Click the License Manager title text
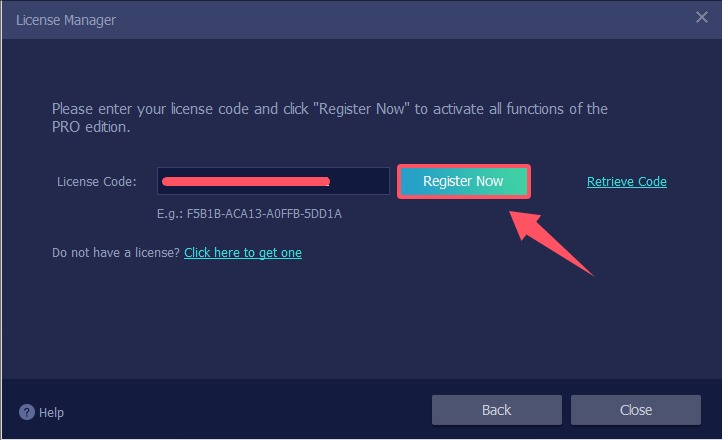 [66, 20]
